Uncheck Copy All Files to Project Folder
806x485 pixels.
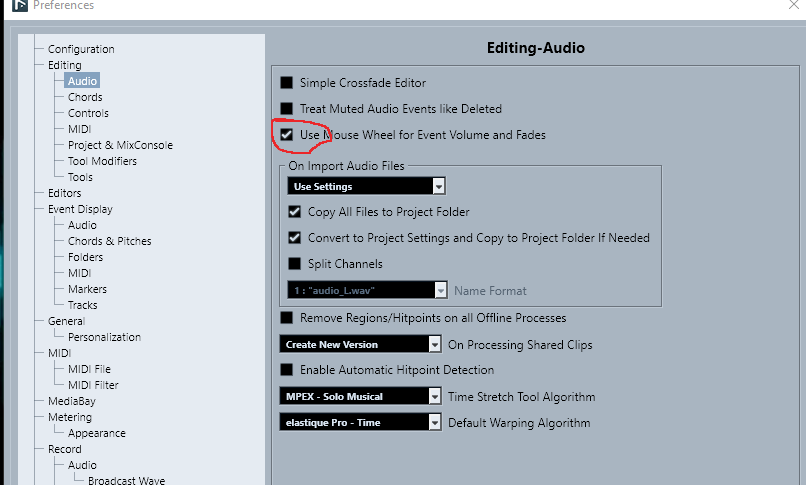pyautogui.click(x=294, y=212)
